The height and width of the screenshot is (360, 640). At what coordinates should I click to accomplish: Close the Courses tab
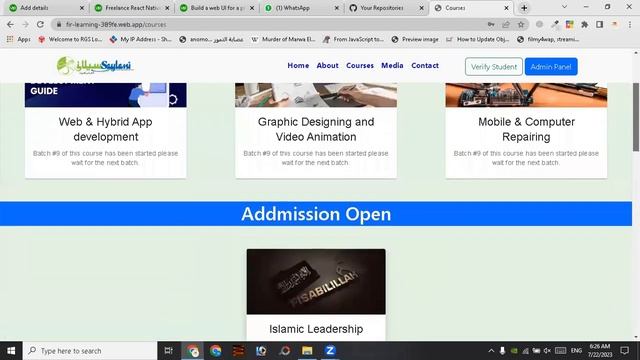507,8
